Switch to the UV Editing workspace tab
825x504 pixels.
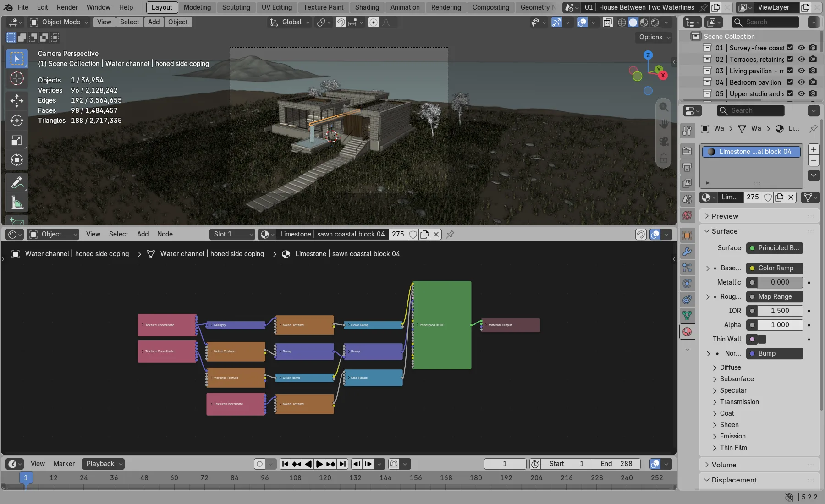(277, 7)
